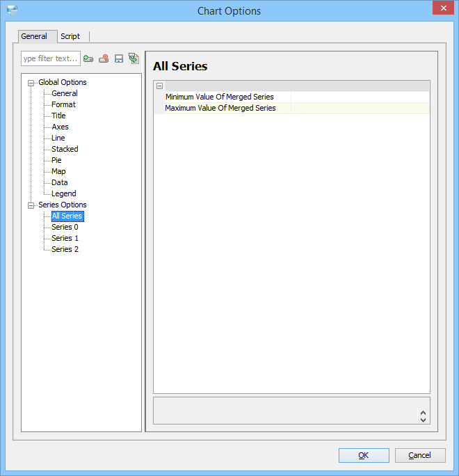Viewport: 459px width, 476px height.
Task: Collapse the Global Options tree node
Action: [x=31, y=83]
